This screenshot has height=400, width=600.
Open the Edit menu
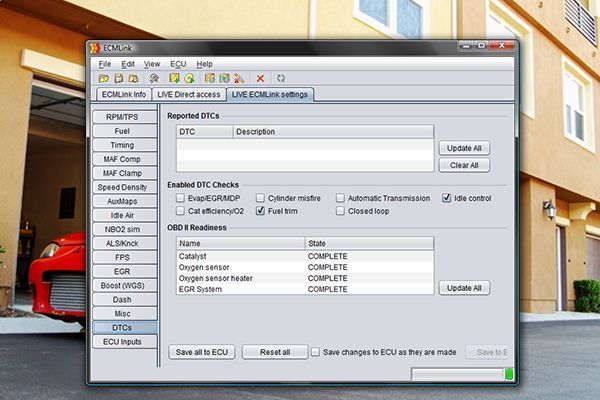128,64
